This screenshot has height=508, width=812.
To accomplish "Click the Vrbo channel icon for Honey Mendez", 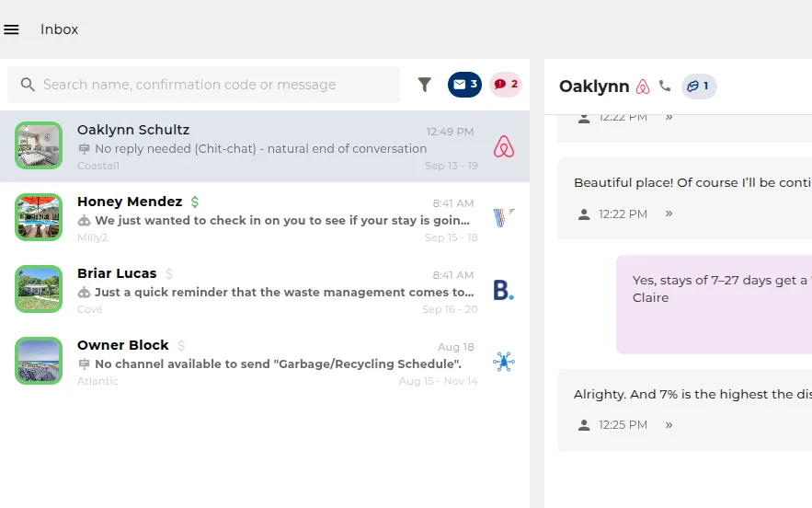I will 503,218.
